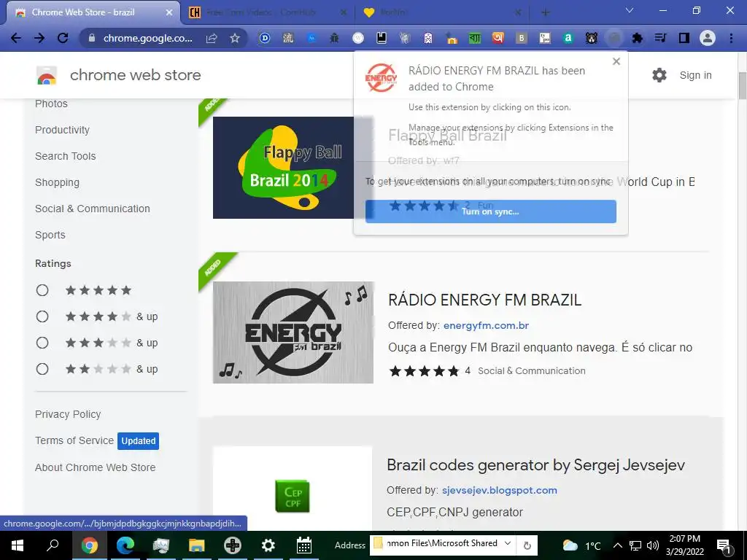Choose the Productivity category
The image size is (747, 560).
(63, 130)
